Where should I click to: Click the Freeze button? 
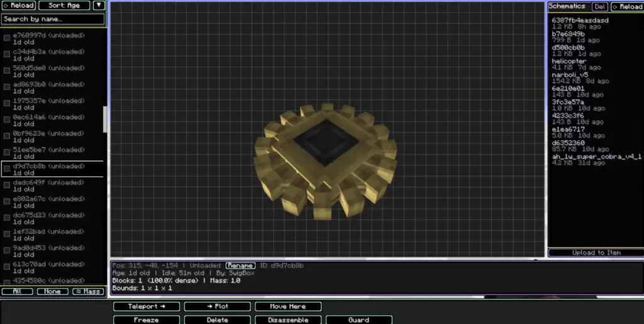pyautogui.click(x=147, y=320)
